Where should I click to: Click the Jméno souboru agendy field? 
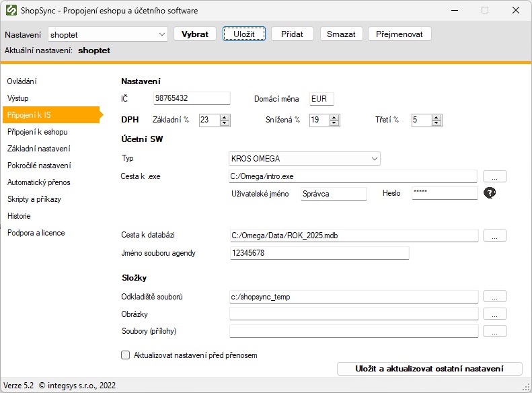point(319,253)
